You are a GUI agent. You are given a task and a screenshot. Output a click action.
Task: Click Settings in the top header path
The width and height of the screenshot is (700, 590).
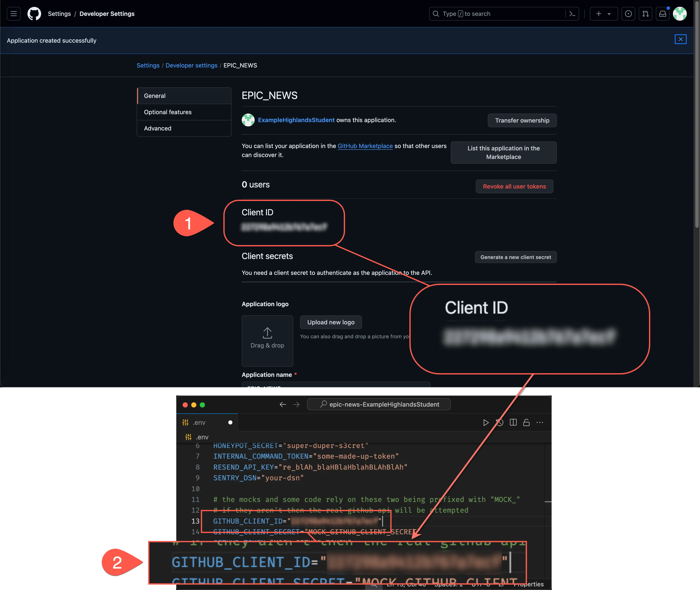click(59, 14)
